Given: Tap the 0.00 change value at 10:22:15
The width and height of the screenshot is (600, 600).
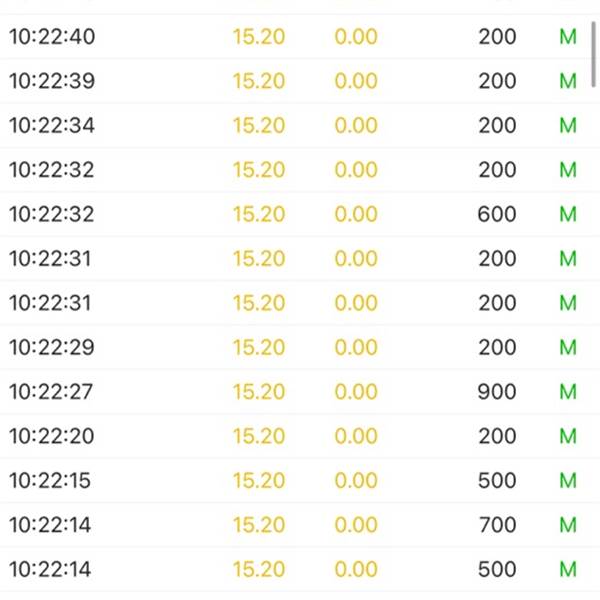Looking at the screenshot, I should coord(356,480).
